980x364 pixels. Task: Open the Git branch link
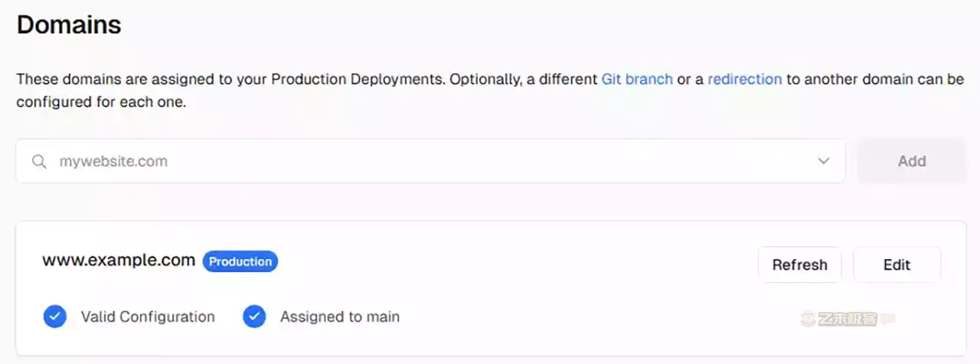637,79
